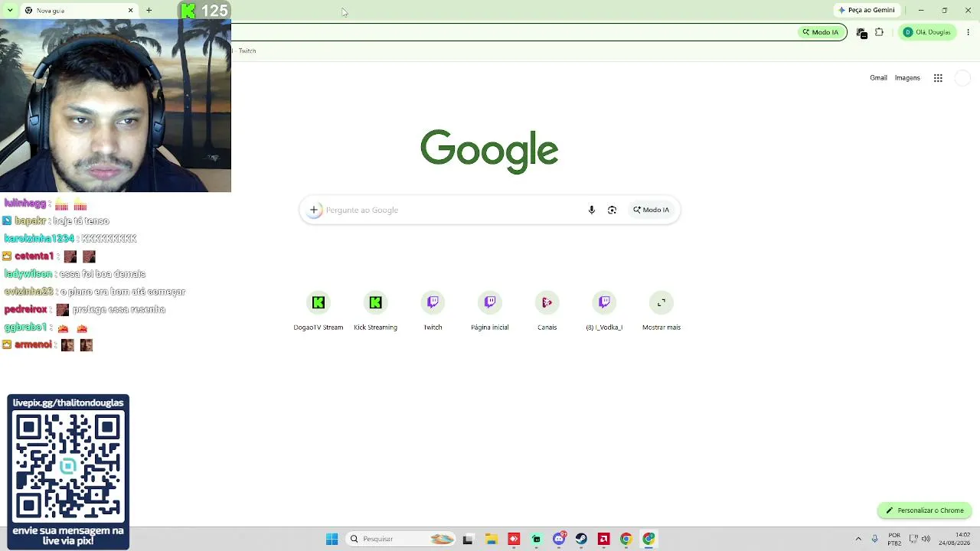The width and height of the screenshot is (980, 551).
Task: Open the Imagens link
Action: 907,78
